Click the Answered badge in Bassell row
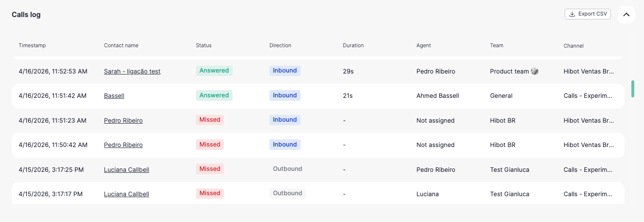The image size is (644, 222). point(214,95)
